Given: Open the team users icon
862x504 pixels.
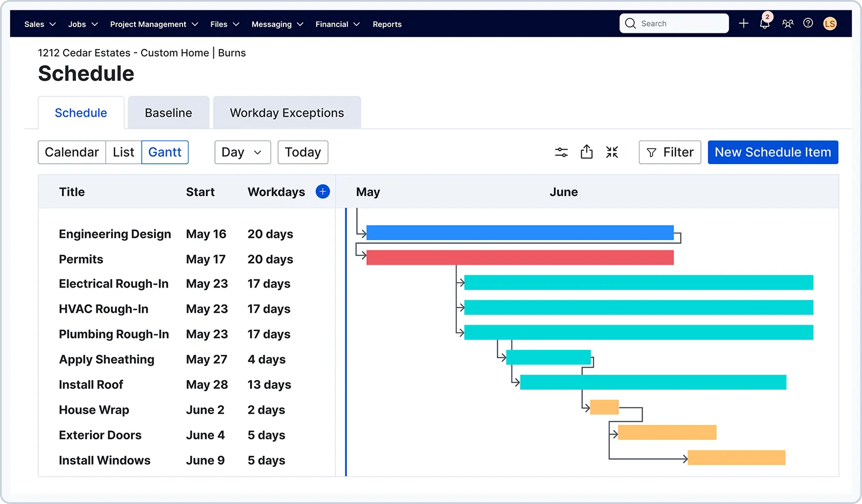Looking at the screenshot, I should coord(788,24).
